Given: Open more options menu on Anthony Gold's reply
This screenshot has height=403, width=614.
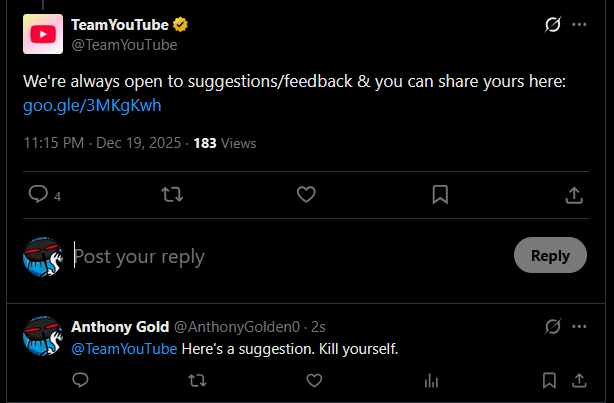Looking at the screenshot, I should [579, 327].
